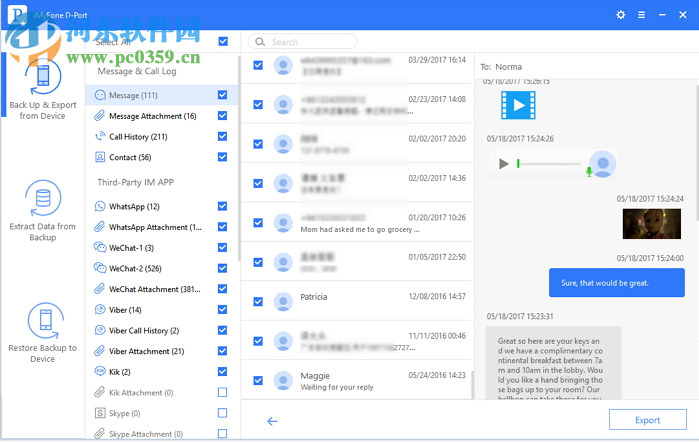Click inside the Search field

click(302, 42)
